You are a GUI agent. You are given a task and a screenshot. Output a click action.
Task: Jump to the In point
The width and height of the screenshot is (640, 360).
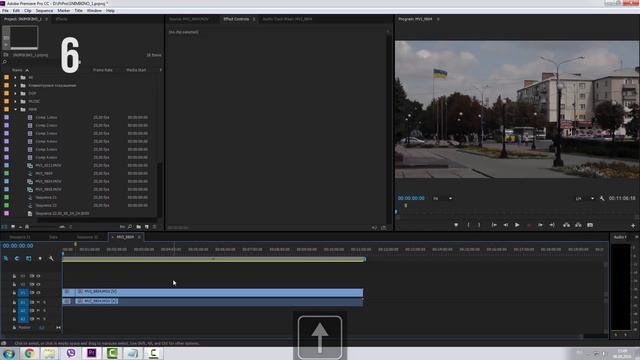(x=494, y=225)
